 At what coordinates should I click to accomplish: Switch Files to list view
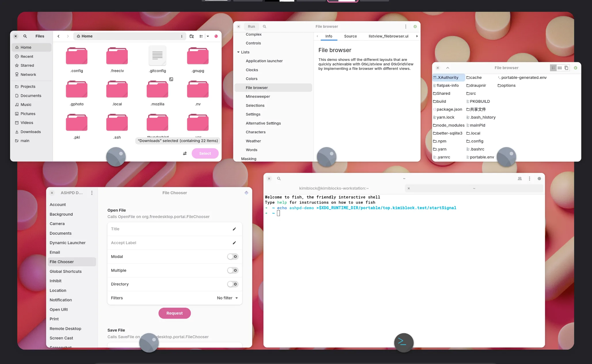[x=201, y=36]
